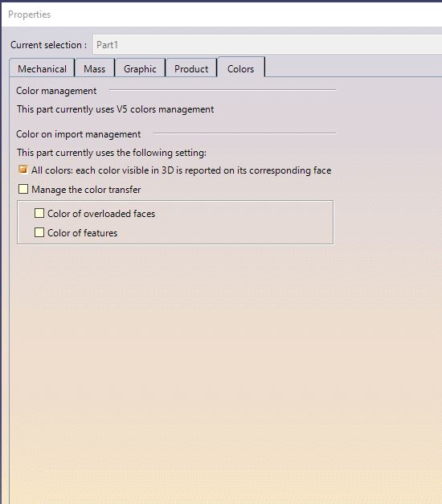The height and width of the screenshot is (504, 442).
Task: Go to the Product tab
Action: click(191, 68)
